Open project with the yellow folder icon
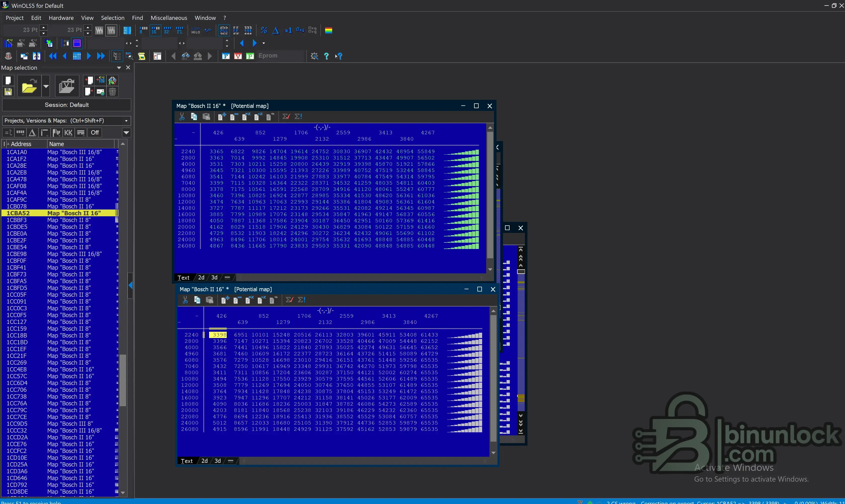Image resolution: width=845 pixels, height=504 pixels. coord(29,86)
